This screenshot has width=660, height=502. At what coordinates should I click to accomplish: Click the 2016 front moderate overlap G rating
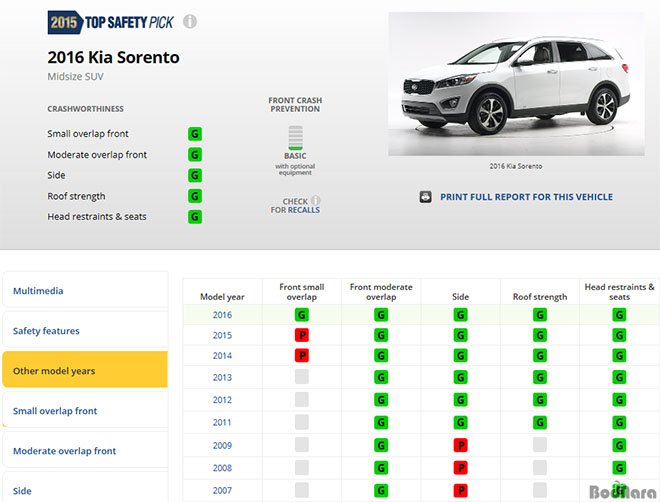coord(381,315)
